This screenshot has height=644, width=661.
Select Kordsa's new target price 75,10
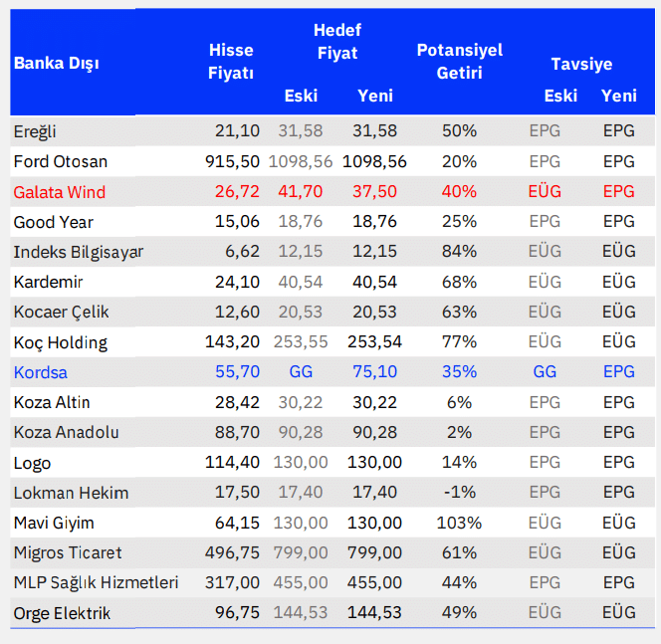click(374, 371)
